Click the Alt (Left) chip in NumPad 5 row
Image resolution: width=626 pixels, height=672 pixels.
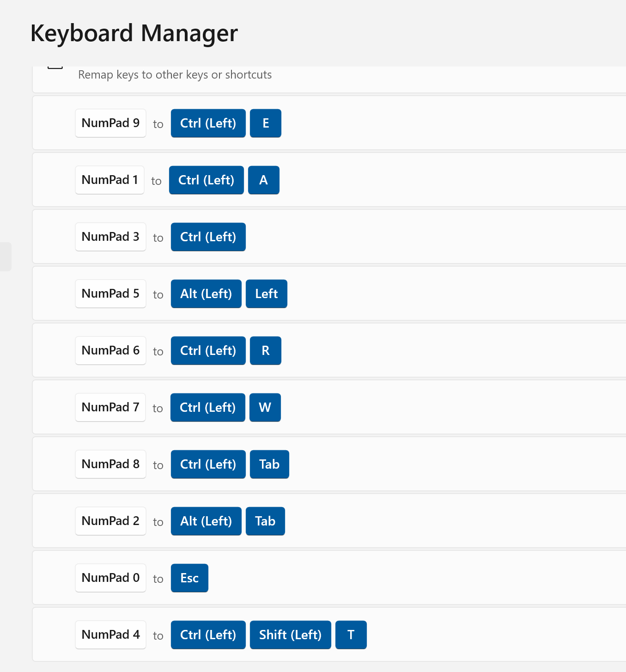tap(206, 293)
